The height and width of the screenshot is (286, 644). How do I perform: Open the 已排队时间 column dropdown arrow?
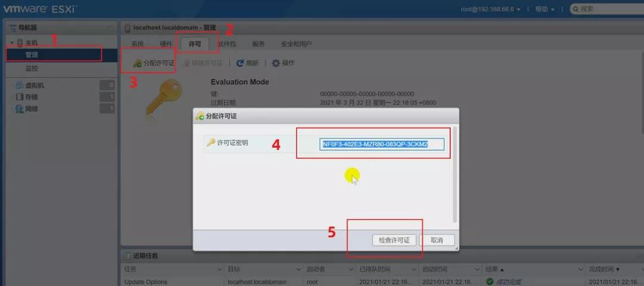(414, 269)
